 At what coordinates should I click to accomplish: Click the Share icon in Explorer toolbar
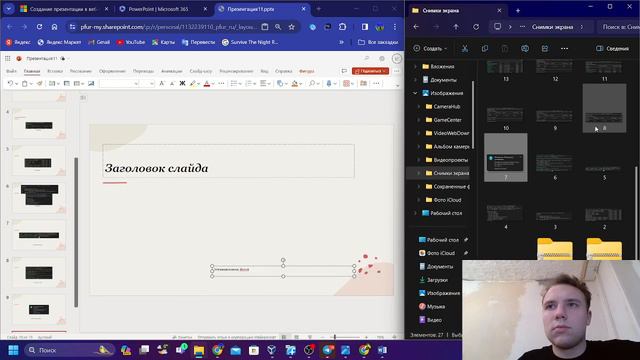tap(545, 49)
